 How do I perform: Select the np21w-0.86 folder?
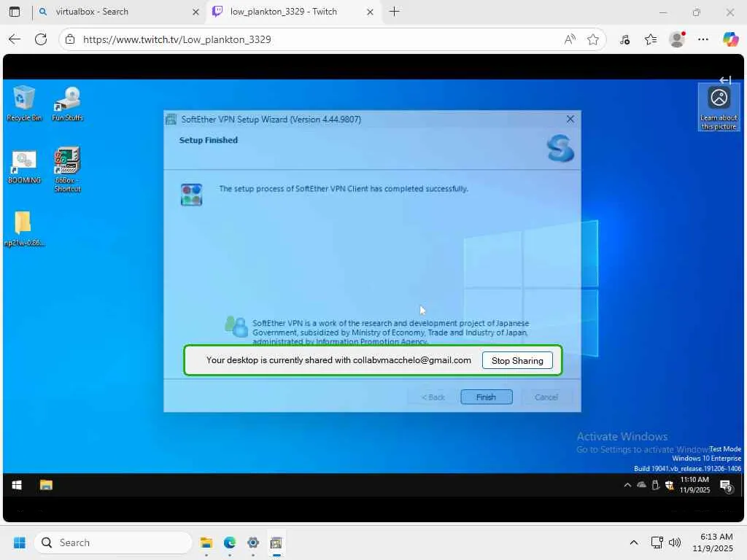click(24, 228)
